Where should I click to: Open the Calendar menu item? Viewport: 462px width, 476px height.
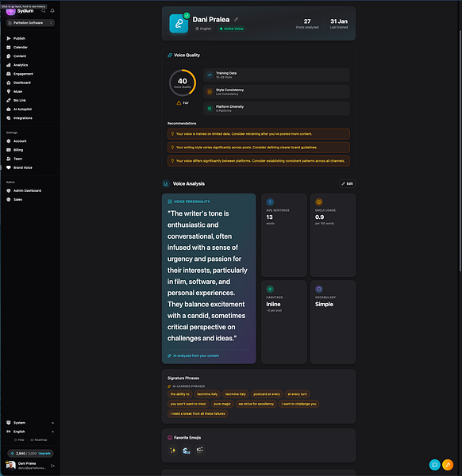click(21, 48)
